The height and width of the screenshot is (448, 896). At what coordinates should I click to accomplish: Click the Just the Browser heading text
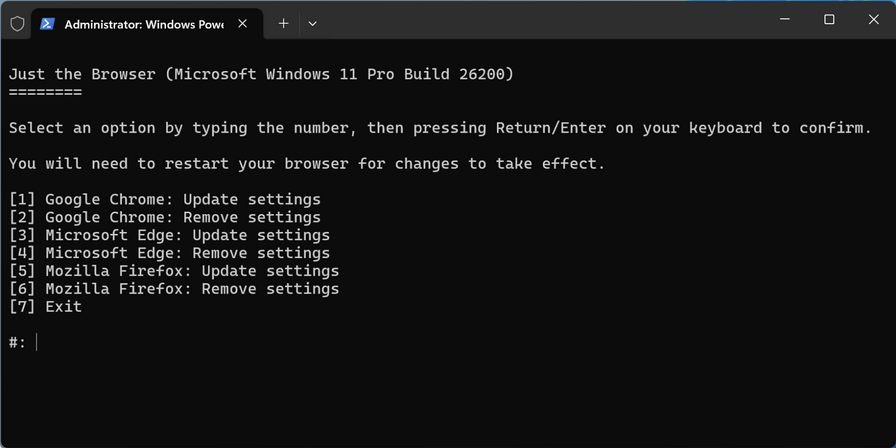coord(260,74)
